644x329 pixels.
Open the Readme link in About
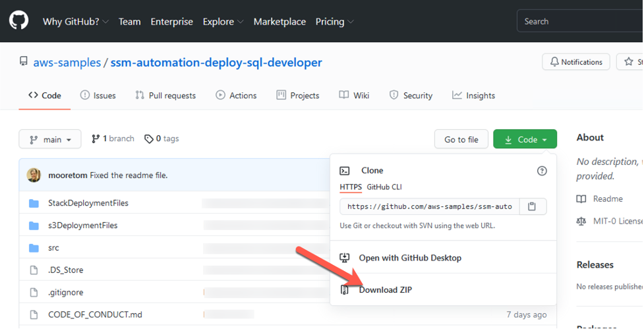(x=608, y=199)
